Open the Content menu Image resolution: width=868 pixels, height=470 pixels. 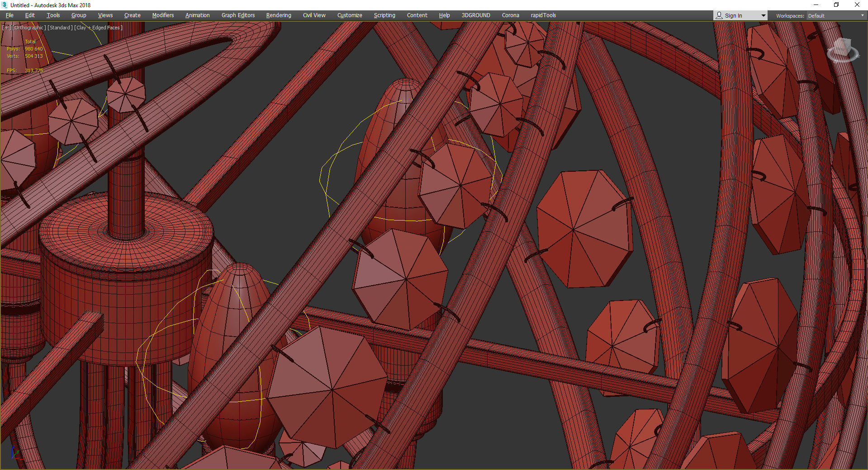(x=417, y=15)
